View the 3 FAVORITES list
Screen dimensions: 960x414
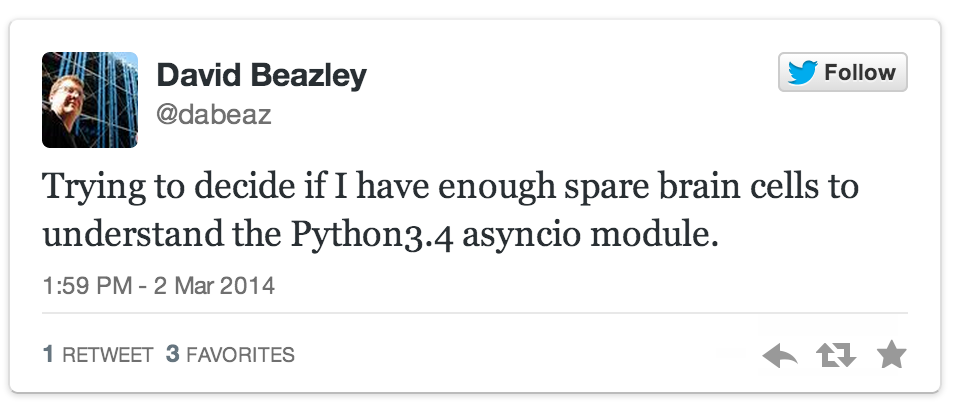tap(230, 355)
